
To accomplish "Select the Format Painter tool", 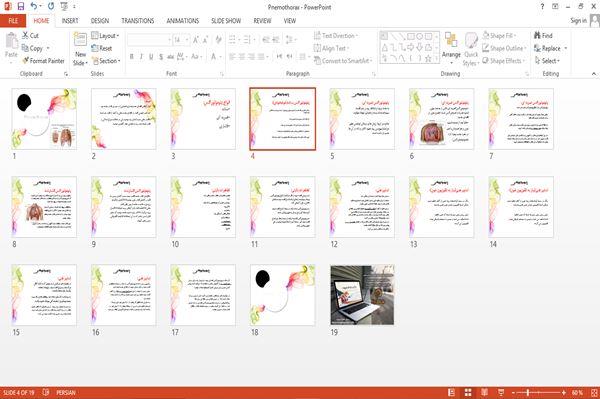I will tap(43, 61).
